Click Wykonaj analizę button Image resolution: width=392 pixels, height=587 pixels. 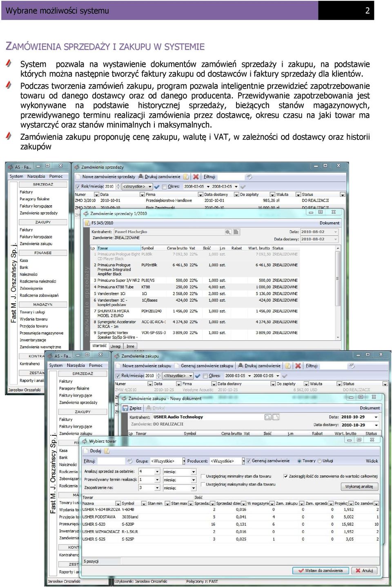point(359,486)
